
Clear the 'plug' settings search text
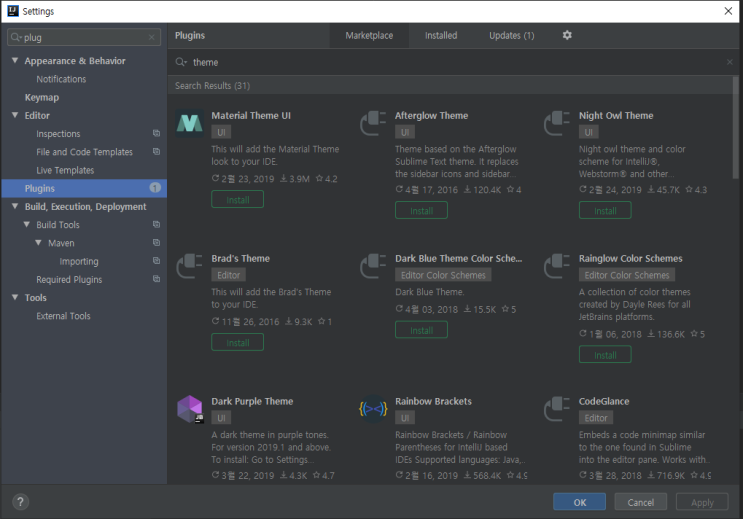click(152, 37)
